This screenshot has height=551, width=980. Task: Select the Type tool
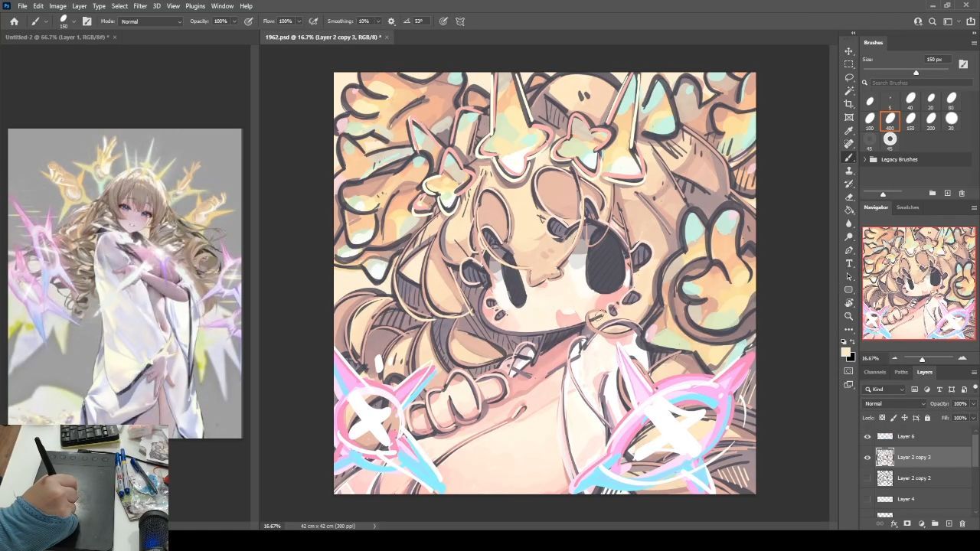[848, 263]
